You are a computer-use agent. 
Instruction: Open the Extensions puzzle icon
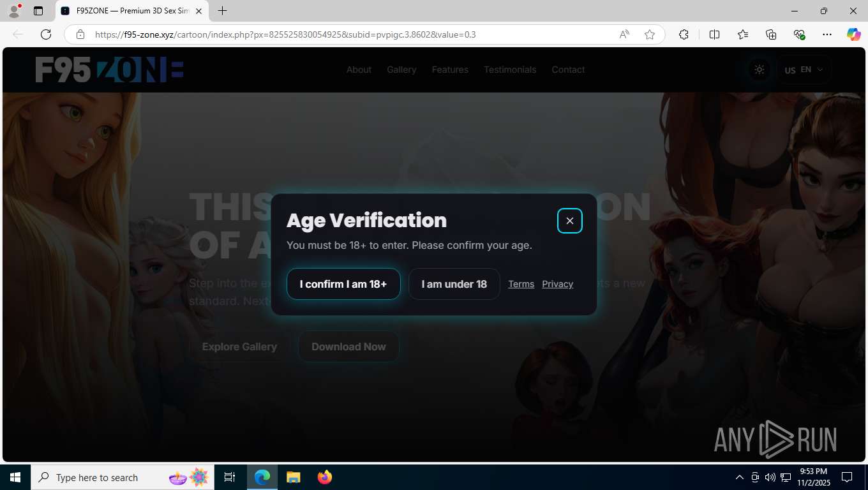tap(684, 34)
